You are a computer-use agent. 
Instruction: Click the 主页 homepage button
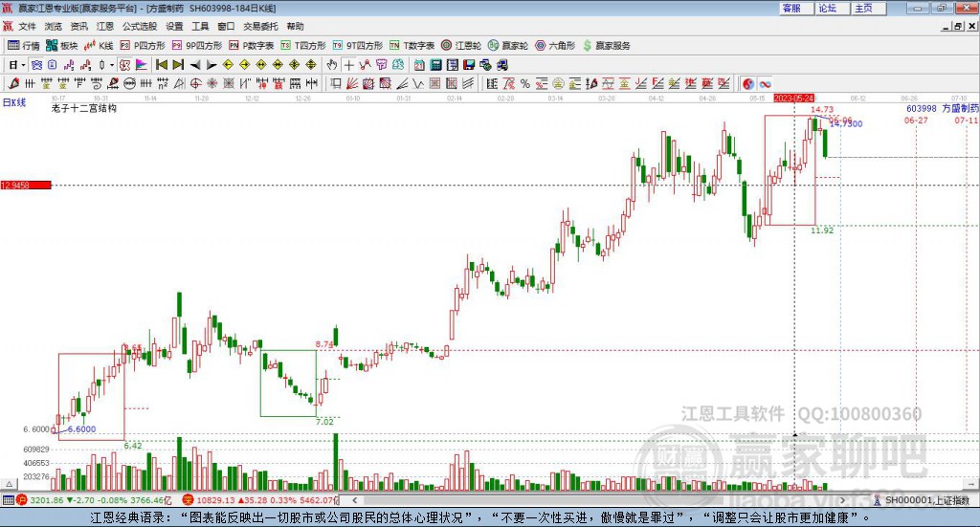869,8
